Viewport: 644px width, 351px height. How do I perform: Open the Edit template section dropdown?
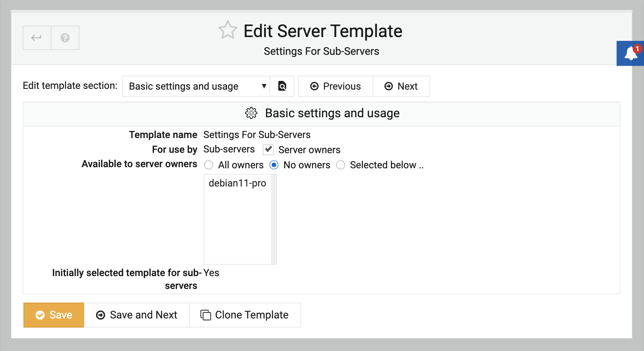pos(196,86)
